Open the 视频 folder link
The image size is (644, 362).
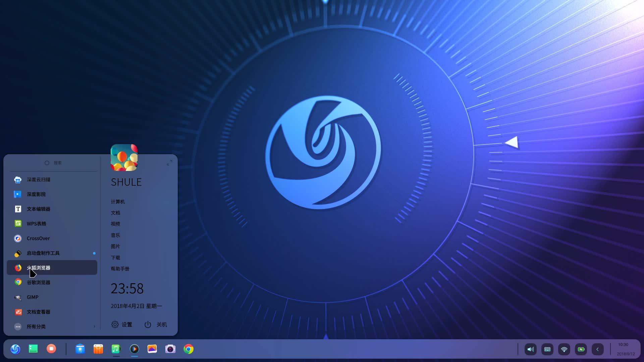(115, 224)
